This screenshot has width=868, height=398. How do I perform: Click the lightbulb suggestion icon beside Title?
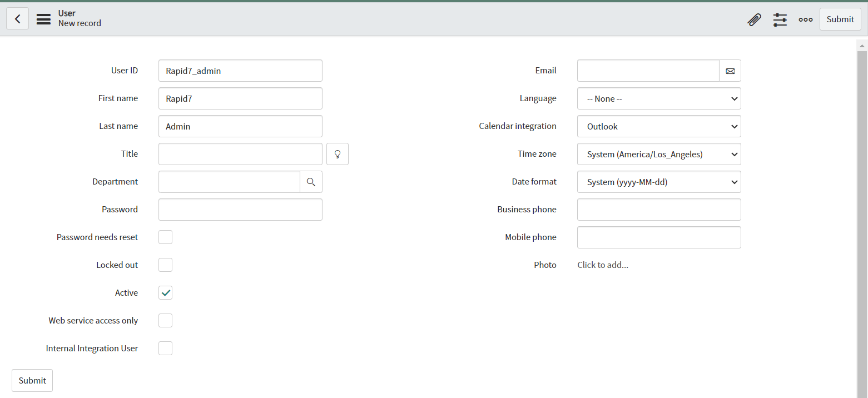(x=337, y=154)
